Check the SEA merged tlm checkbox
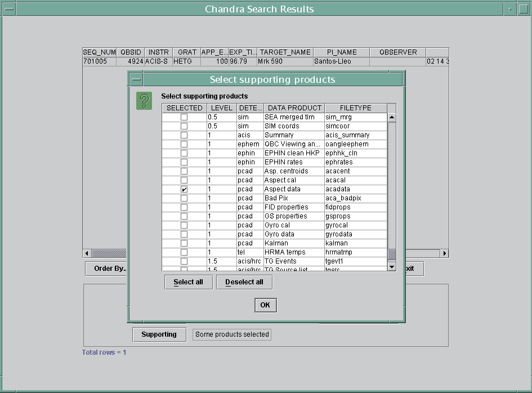The image size is (532, 393). pos(184,117)
